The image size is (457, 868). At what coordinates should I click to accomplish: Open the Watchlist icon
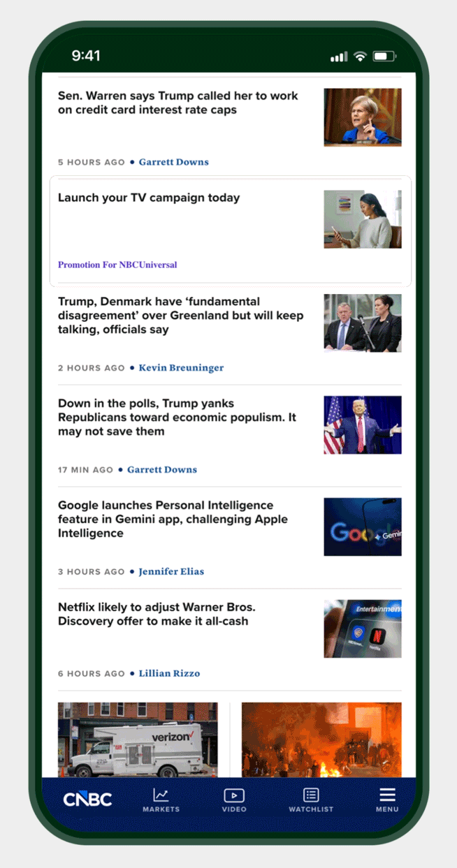coord(311,795)
